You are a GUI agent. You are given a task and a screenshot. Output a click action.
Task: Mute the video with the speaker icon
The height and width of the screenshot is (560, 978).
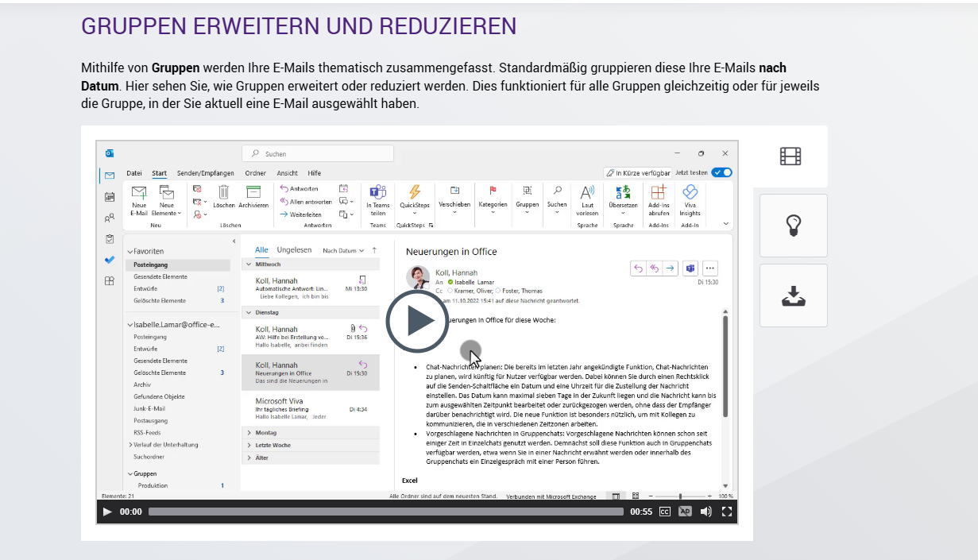[x=706, y=512]
